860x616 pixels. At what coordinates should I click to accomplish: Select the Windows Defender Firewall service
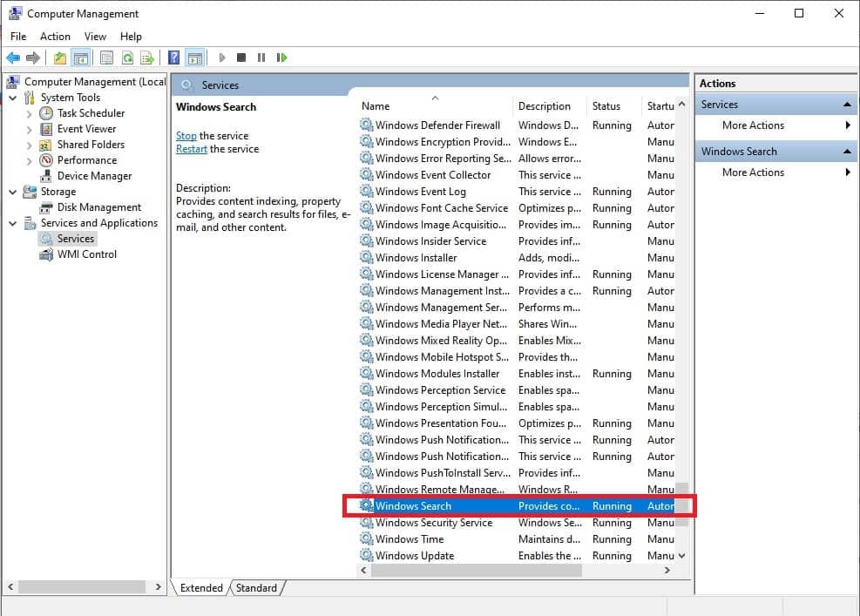[518, 125]
